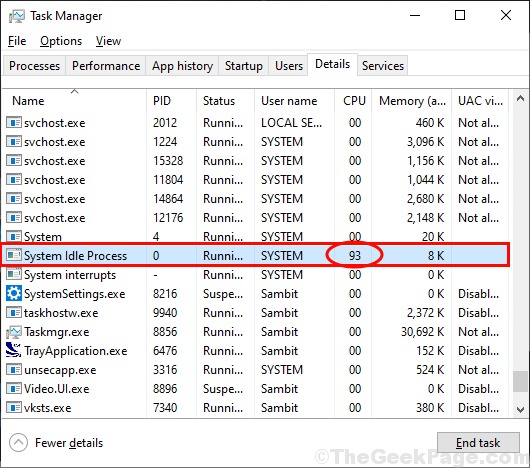Click the memory value 30,692 K
Image resolution: width=530 pixels, height=468 pixels.
tap(423, 332)
